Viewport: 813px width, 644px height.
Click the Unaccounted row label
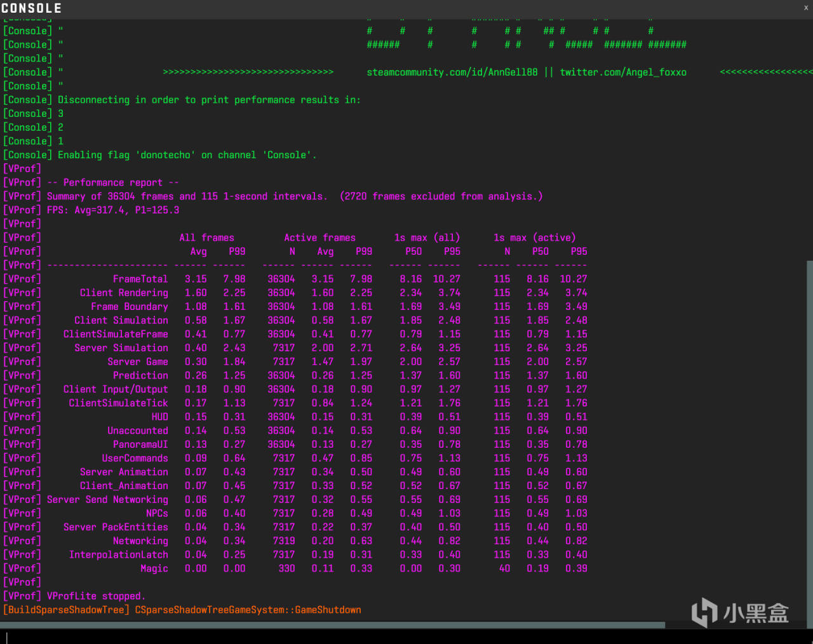(x=138, y=431)
